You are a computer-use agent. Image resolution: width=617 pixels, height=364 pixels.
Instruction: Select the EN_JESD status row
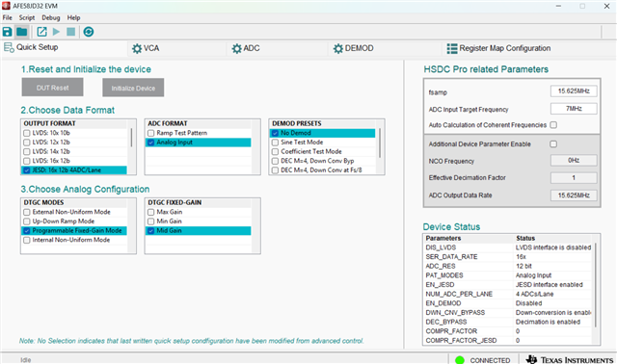click(508, 285)
